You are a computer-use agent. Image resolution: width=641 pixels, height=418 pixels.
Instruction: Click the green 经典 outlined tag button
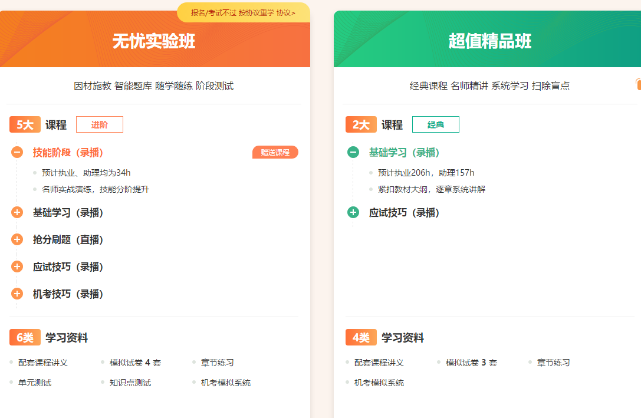click(x=435, y=125)
